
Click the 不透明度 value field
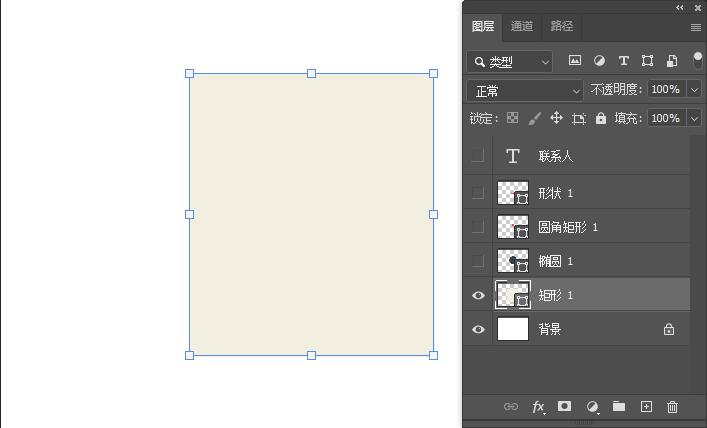pyautogui.click(x=667, y=89)
